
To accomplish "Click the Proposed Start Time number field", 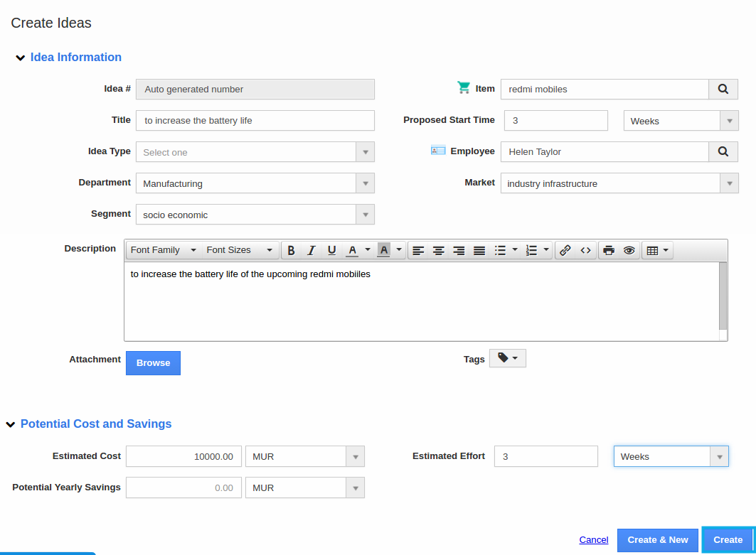I will point(556,120).
